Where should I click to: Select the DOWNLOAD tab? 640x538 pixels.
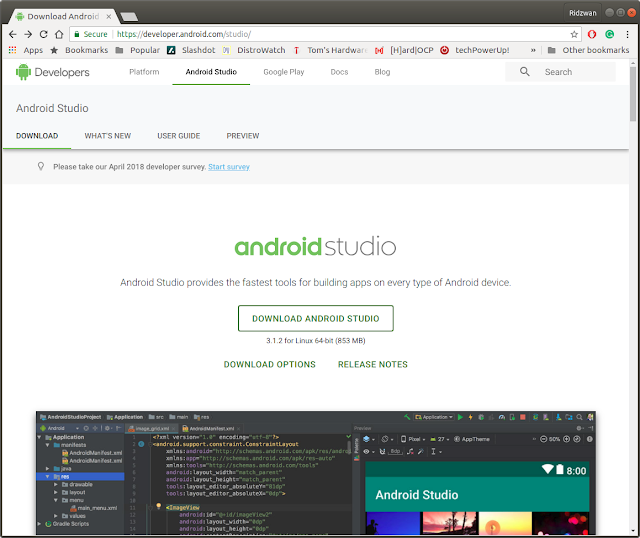37,136
